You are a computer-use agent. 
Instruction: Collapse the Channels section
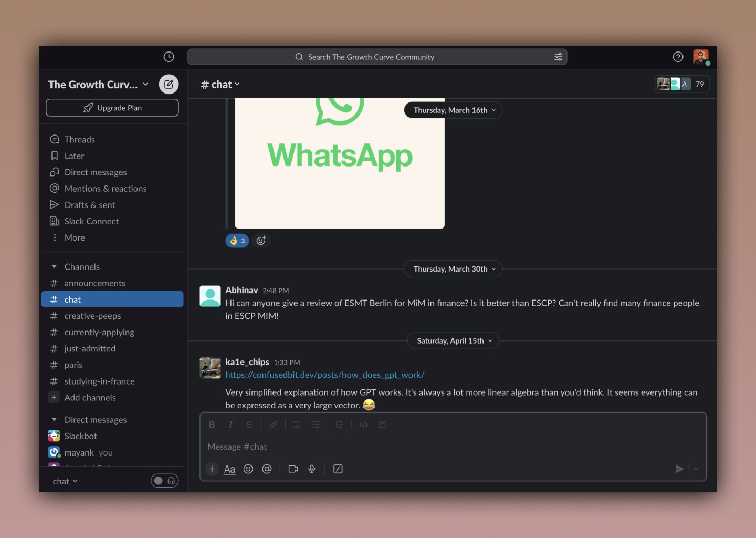pos(54,267)
